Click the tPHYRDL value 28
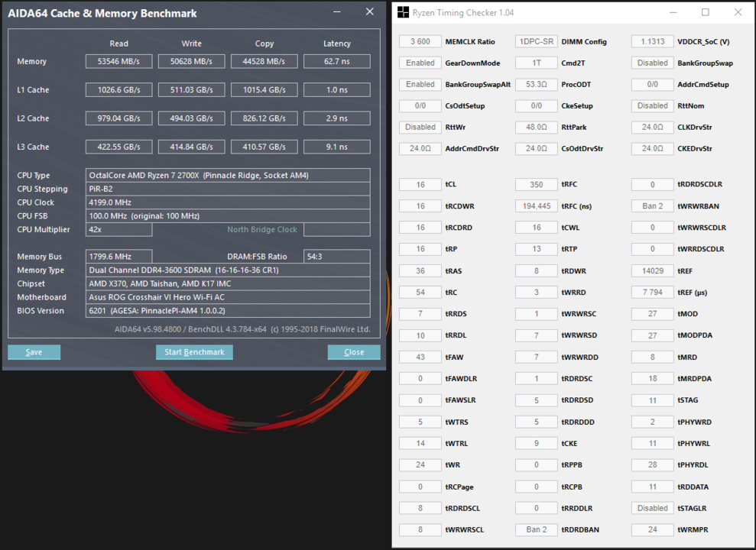Image resolution: width=756 pixels, height=550 pixels. (652, 464)
